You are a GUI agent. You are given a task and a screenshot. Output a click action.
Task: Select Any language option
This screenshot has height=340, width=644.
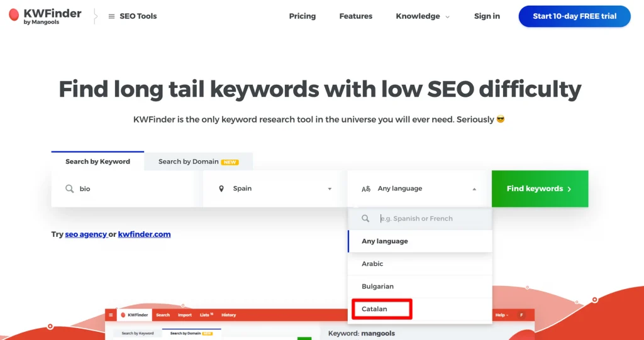click(419, 241)
